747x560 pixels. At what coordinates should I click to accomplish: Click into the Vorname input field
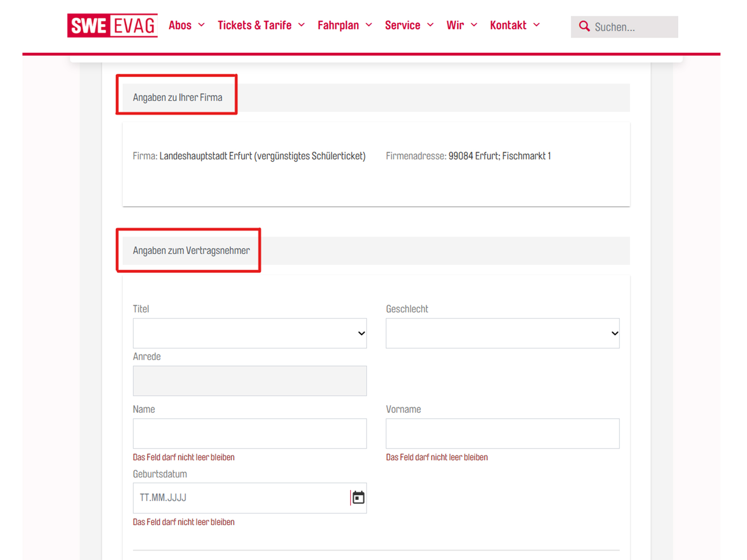pos(502,433)
